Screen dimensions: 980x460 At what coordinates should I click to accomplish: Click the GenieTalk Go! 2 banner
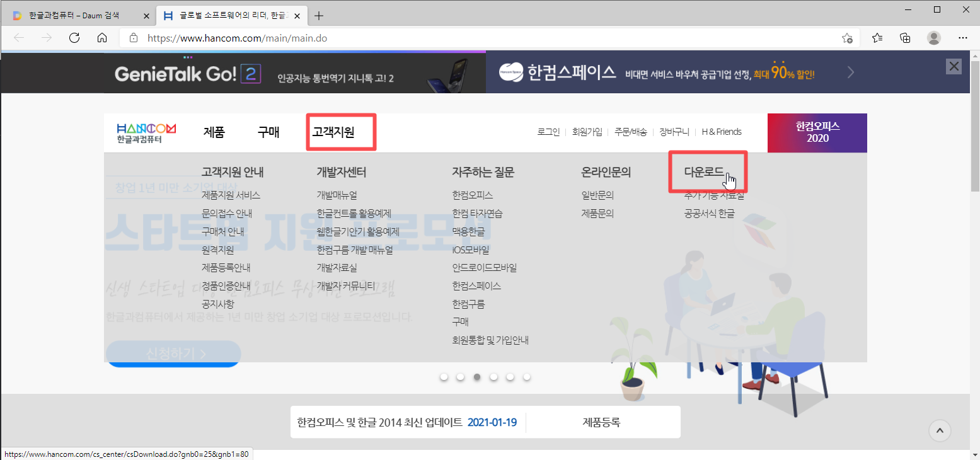click(295, 72)
